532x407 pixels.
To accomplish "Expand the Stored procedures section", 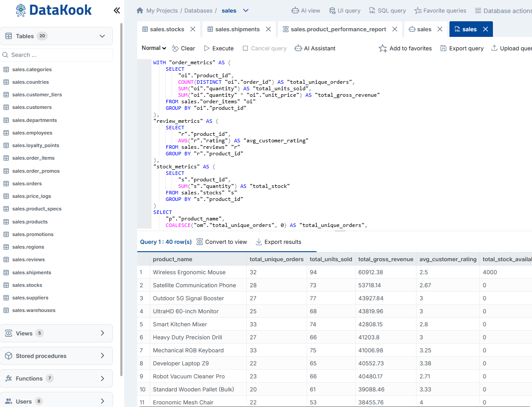I will (x=56, y=355).
